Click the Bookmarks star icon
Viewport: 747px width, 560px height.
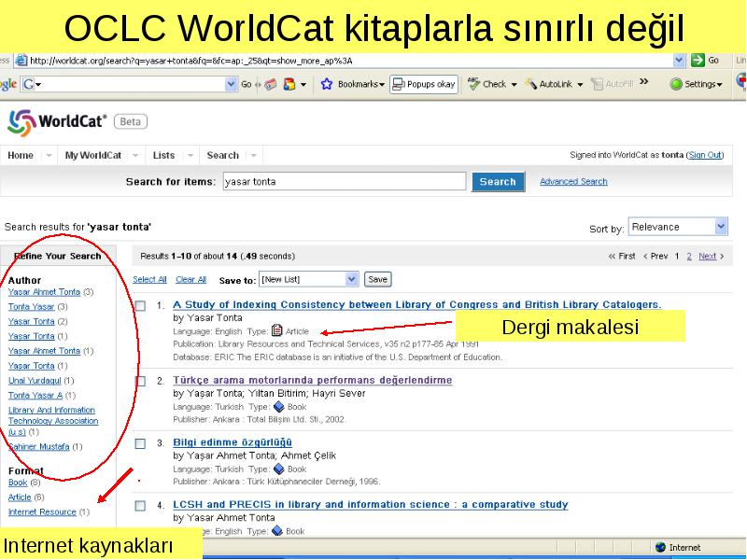coord(326,84)
